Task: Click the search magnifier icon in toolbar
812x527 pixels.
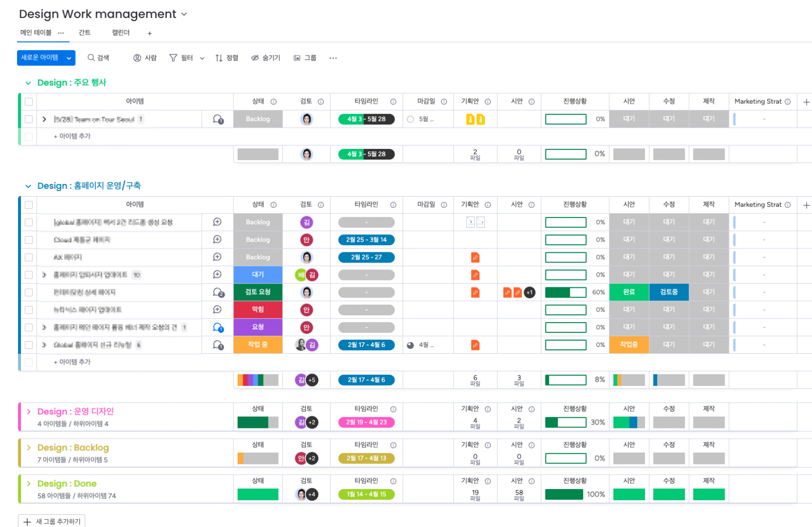Action: click(x=91, y=58)
